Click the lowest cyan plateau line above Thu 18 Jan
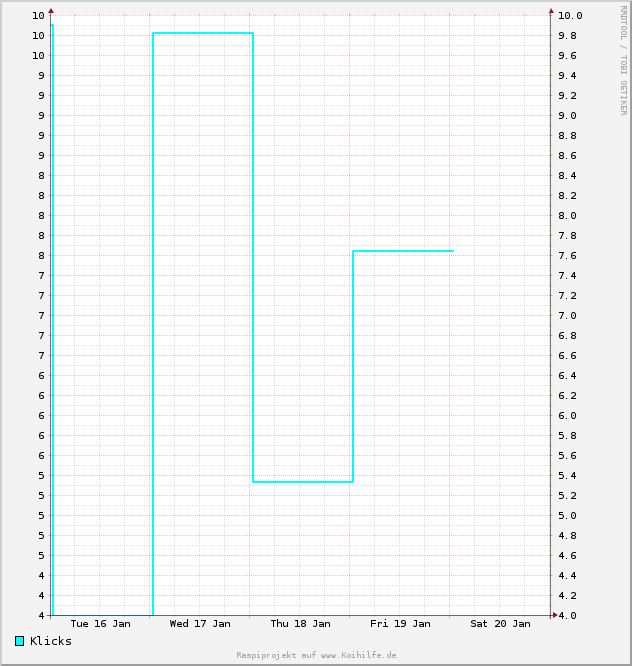Image resolution: width=632 pixels, height=666 pixels. pos(303,482)
